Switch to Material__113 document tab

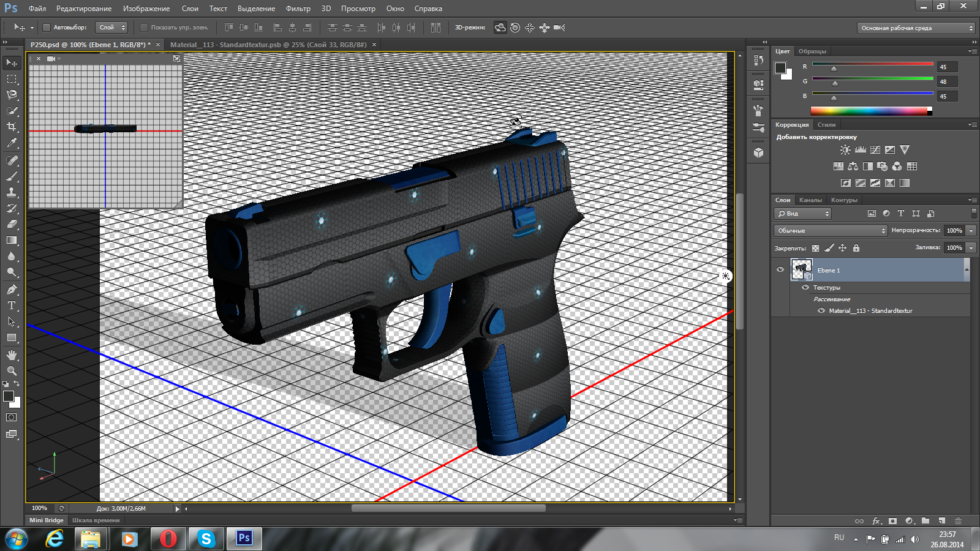coord(268,45)
